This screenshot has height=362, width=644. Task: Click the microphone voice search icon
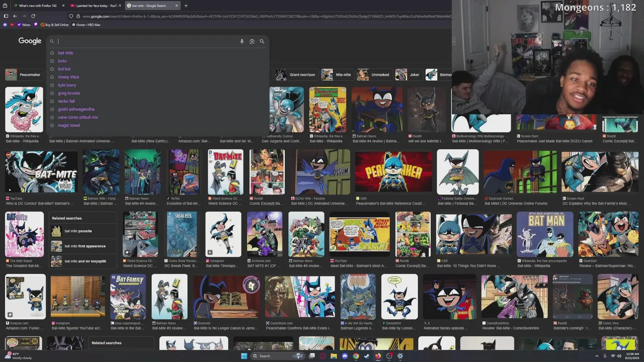[242, 41]
